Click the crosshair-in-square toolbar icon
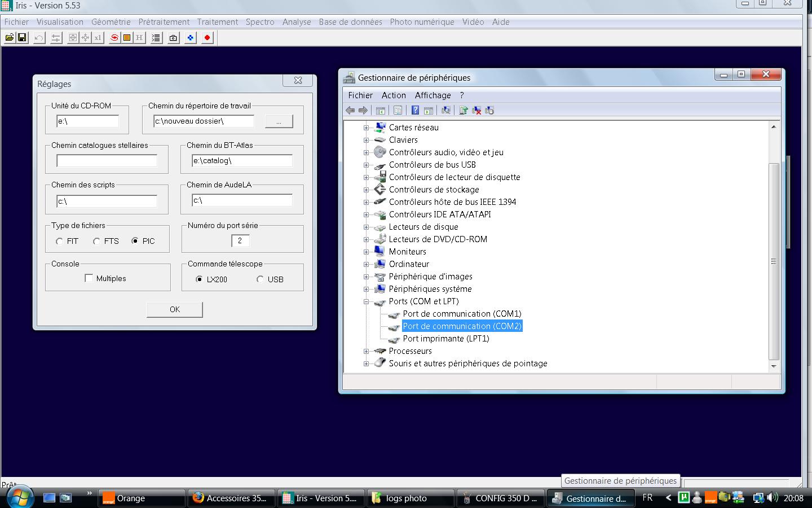 (73, 38)
